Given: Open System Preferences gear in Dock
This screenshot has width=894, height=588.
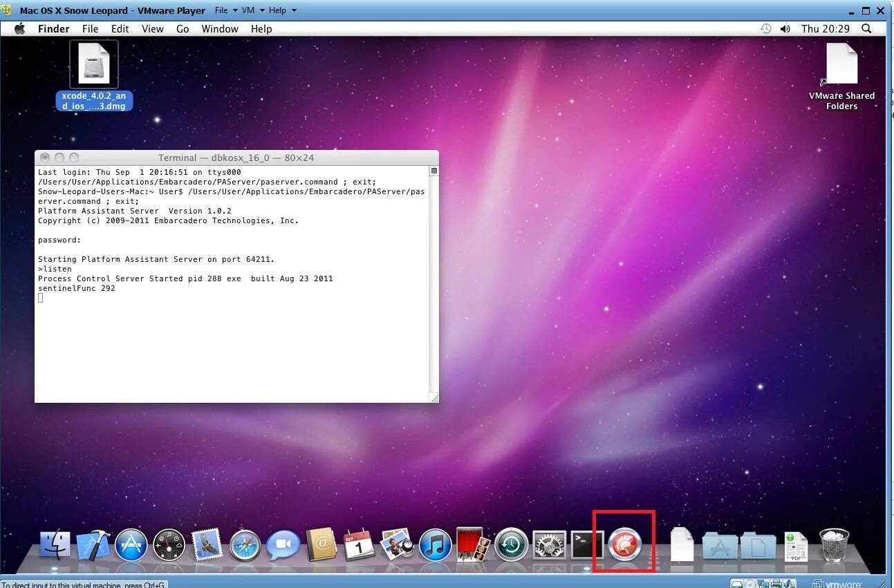Looking at the screenshot, I should click(549, 545).
